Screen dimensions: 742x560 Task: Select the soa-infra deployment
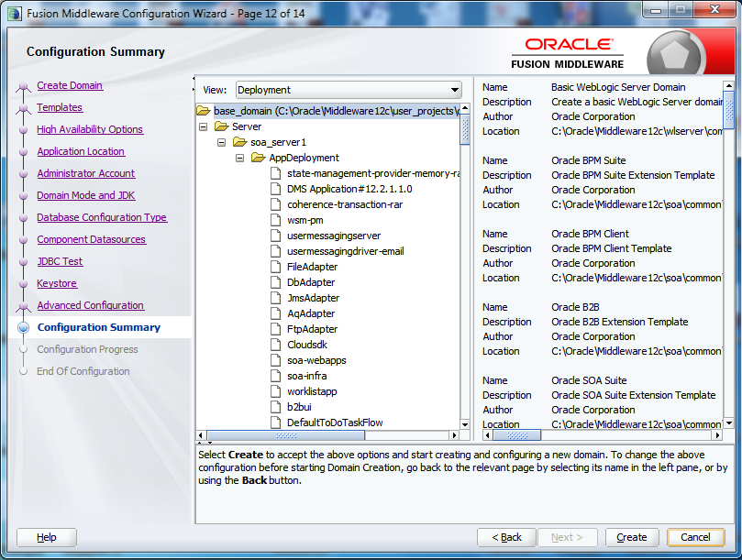[x=306, y=376]
